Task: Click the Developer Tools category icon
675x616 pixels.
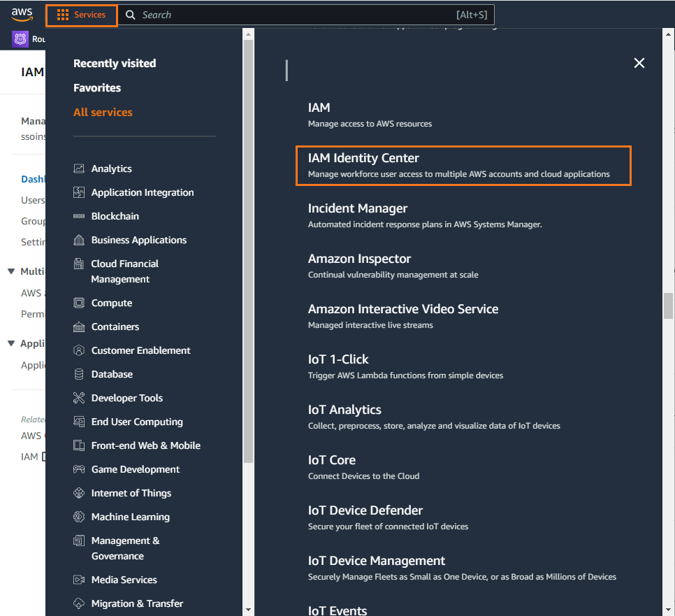Action: (x=79, y=398)
